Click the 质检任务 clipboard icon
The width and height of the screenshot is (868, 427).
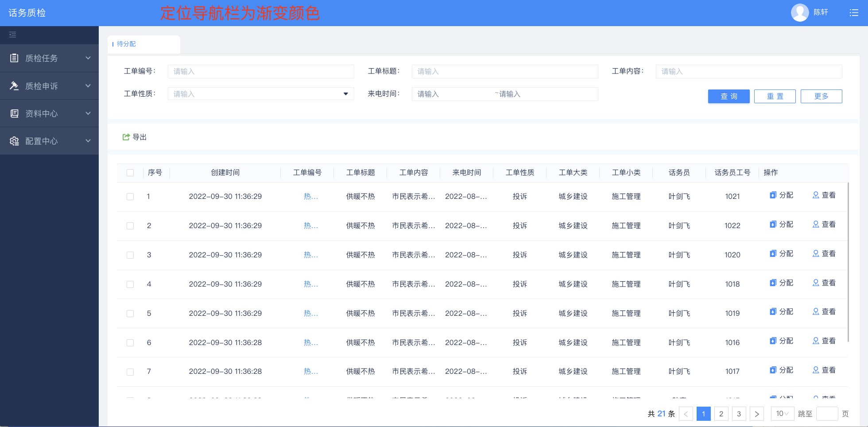[14, 58]
